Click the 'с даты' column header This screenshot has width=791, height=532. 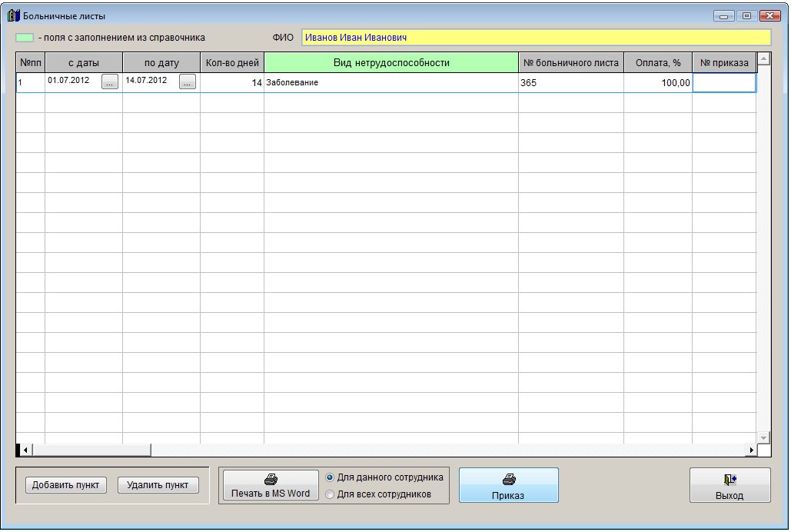click(x=84, y=62)
